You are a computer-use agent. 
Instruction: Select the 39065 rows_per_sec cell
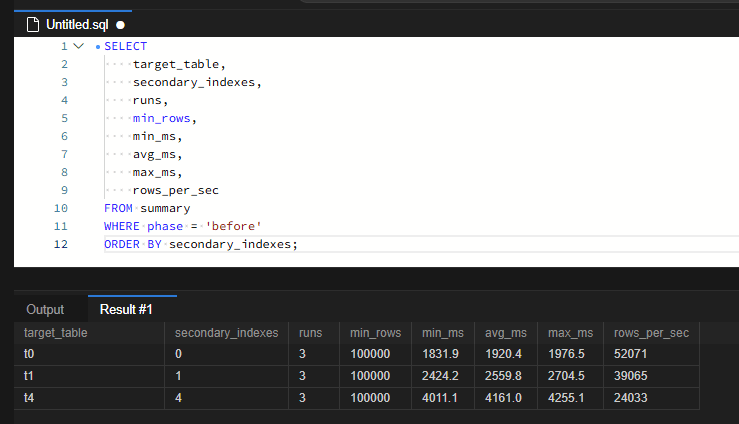[x=651, y=376]
